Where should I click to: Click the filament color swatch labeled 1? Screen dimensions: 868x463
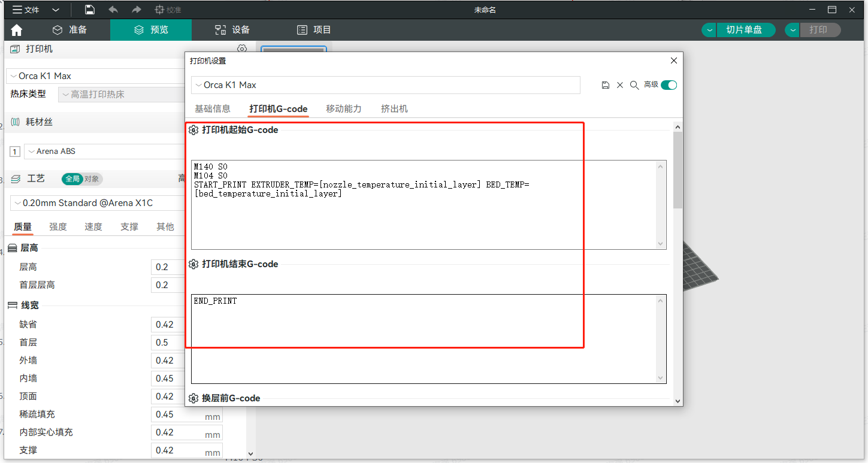pyautogui.click(x=14, y=151)
